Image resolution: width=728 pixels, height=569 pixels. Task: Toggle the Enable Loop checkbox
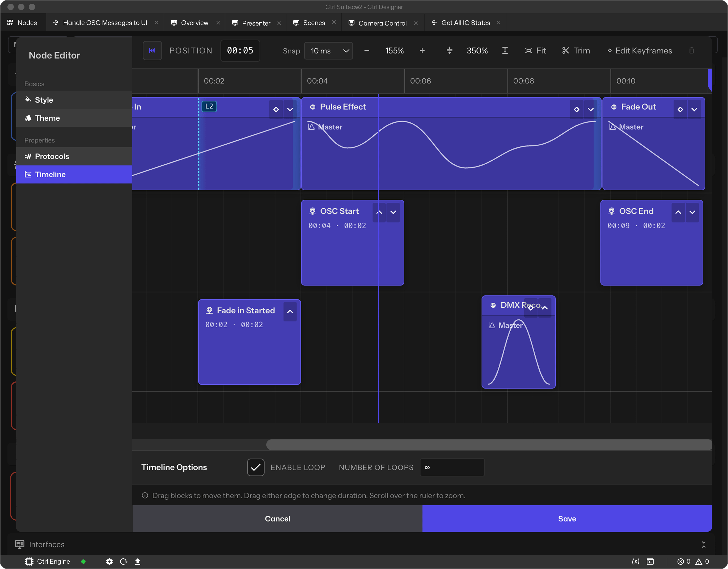tap(256, 467)
